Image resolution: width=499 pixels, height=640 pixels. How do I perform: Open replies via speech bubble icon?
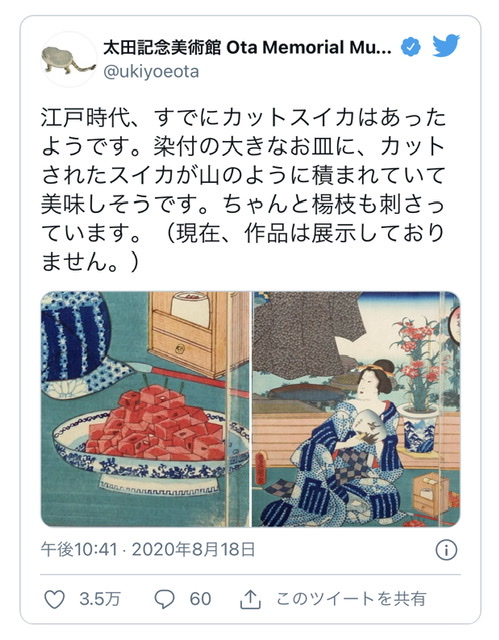[x=164, y=599]
